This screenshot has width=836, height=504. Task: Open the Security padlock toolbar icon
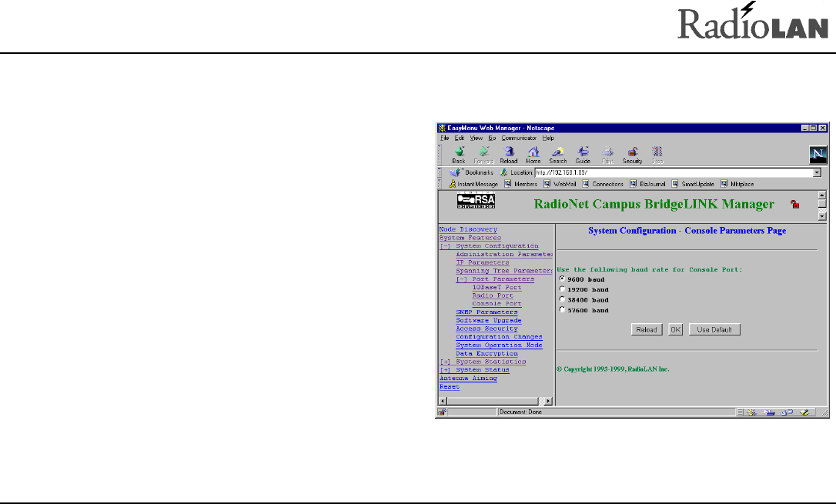[x=632, y=152]
